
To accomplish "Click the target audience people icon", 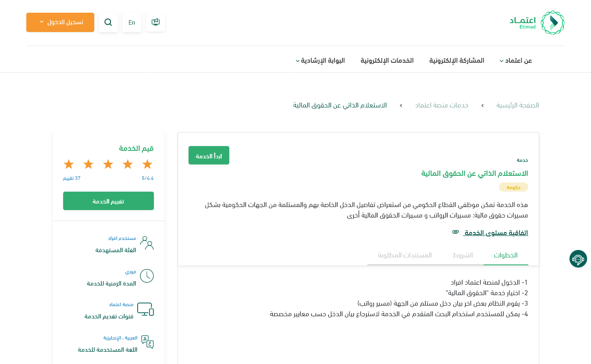I will (146, 243).
